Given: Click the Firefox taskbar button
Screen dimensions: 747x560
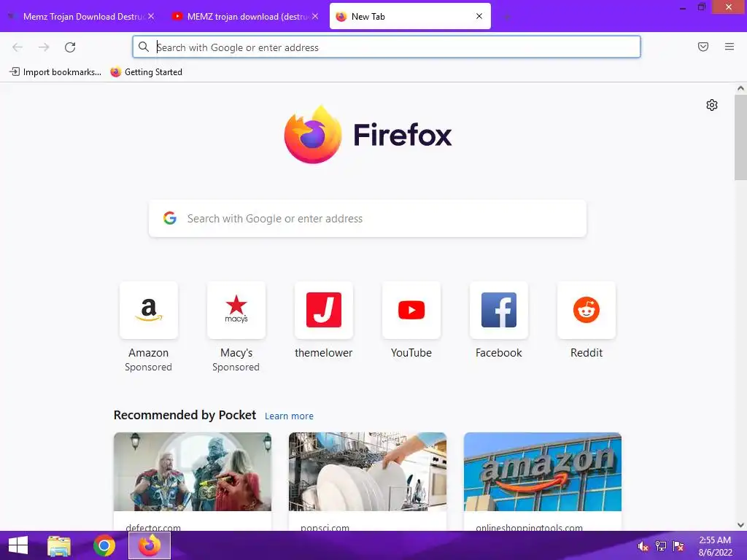Looking at the screenshot, I should 150,545.
